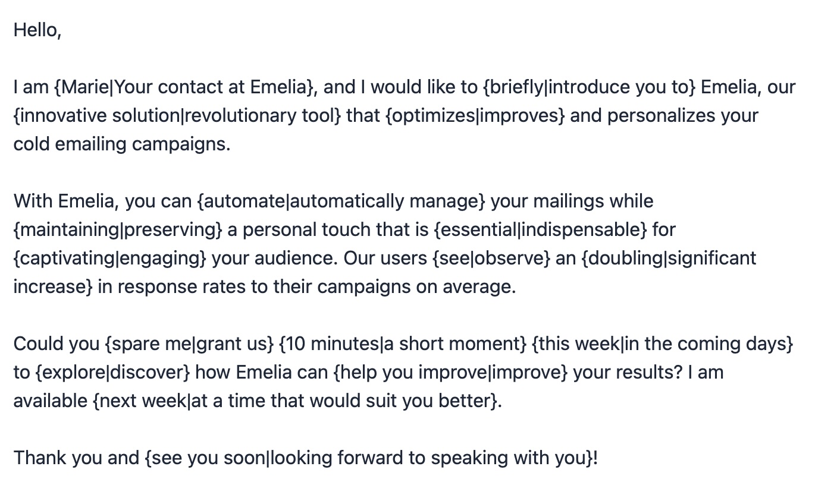Click the {spare me|grant us} variation
This screenshot has height=504, width=815.
(x=189, y=344)
